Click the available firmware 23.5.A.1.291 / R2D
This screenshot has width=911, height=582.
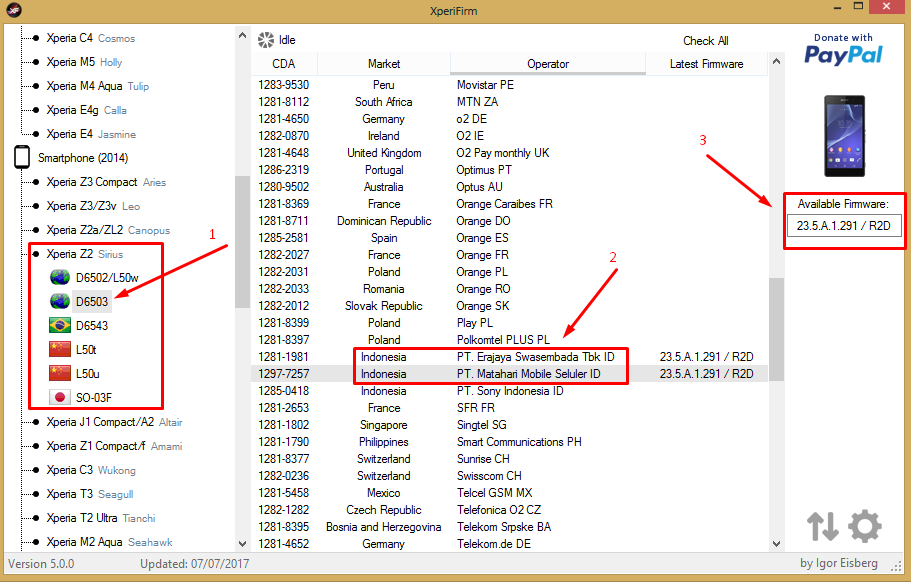(844, 226)
